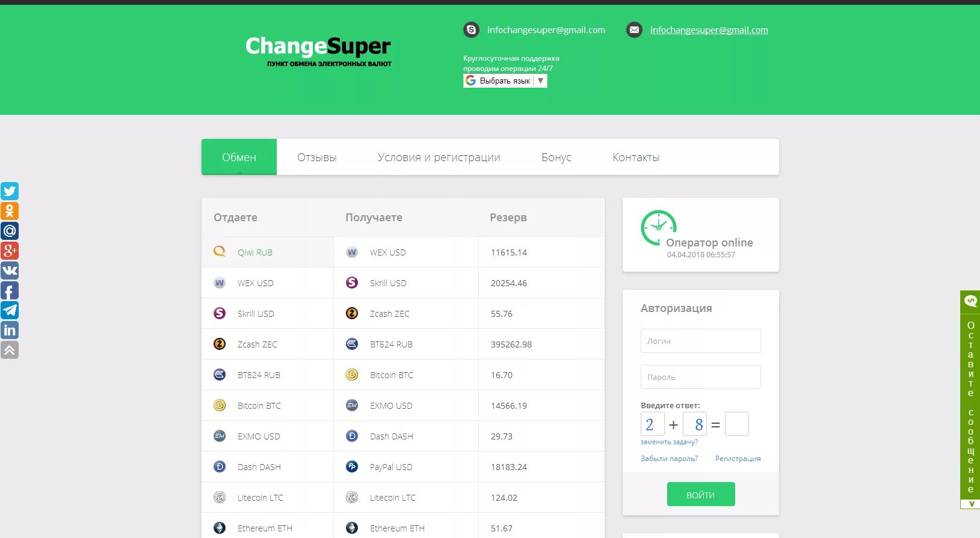The width and height of the screenshot is (980, 538).
Task: Click the заменить задачу? link
Action: [x=669, y=442]
